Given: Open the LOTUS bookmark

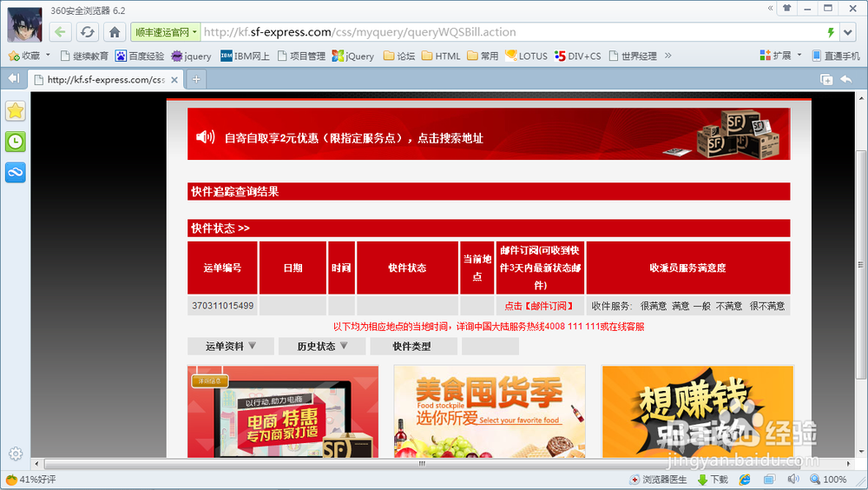Looking at the screenshot, I should pos(527,56).
